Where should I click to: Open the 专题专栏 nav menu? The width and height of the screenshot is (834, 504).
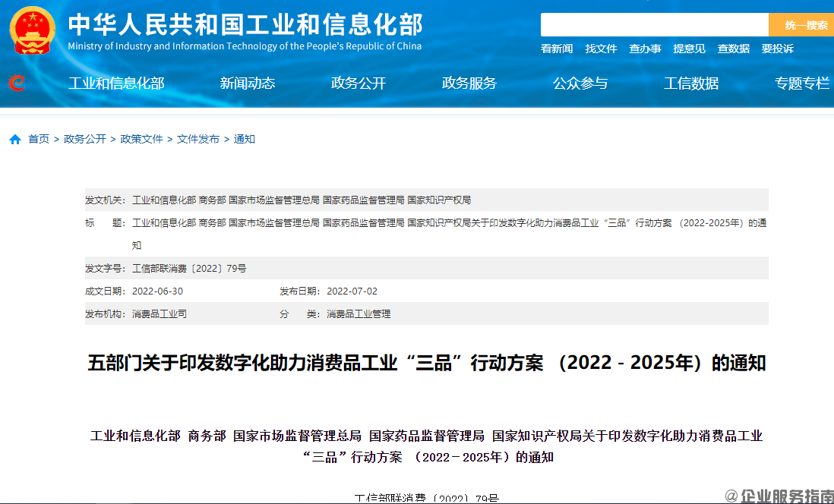[802, 83]
